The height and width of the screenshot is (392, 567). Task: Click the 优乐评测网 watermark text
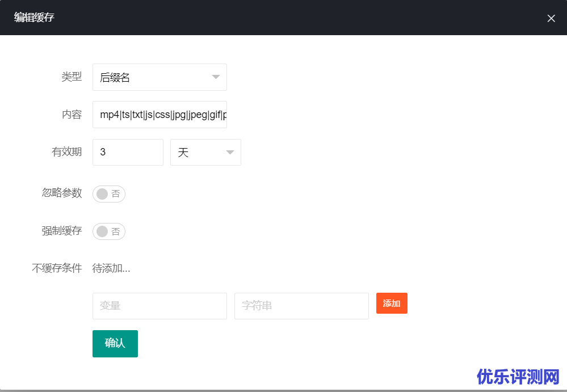518,377
